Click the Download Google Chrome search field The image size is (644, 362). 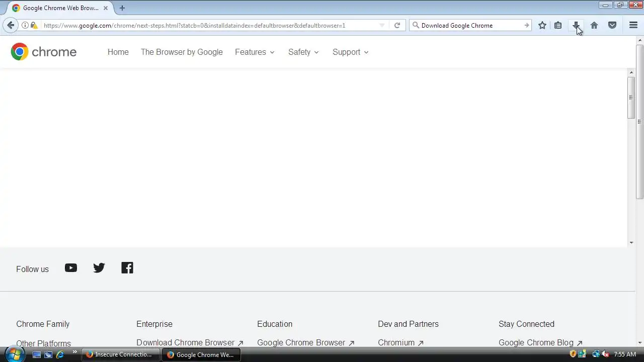pyautogui.click(x=471, y=25)
